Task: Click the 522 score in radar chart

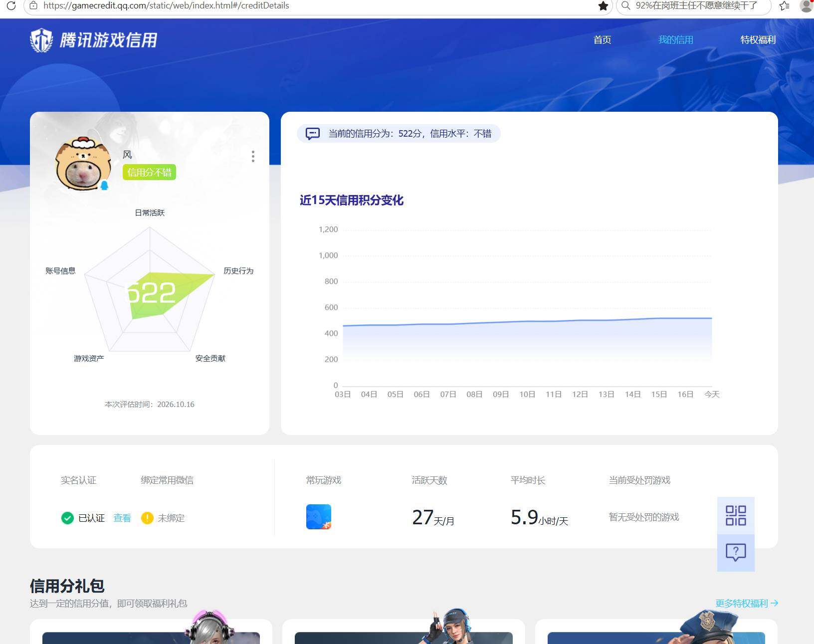Action: pyautogui.click(x=150, y=293)
